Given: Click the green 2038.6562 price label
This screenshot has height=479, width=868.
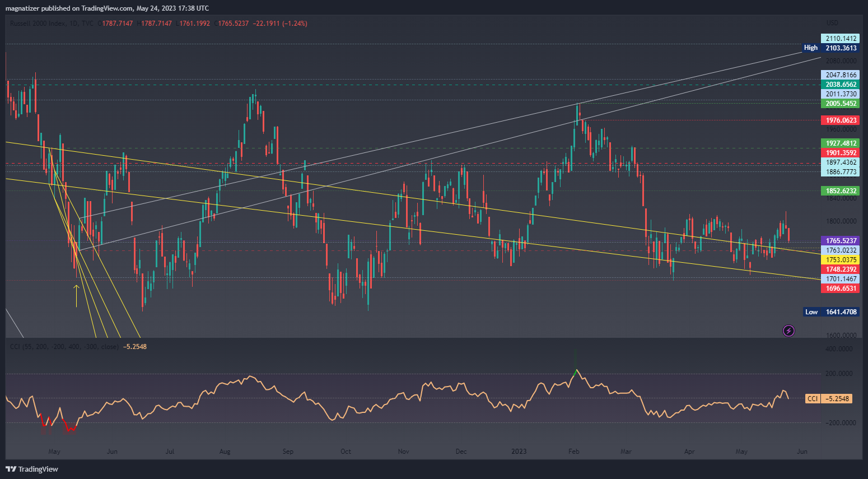Looking at the screenshot, I should click(840, 85).
